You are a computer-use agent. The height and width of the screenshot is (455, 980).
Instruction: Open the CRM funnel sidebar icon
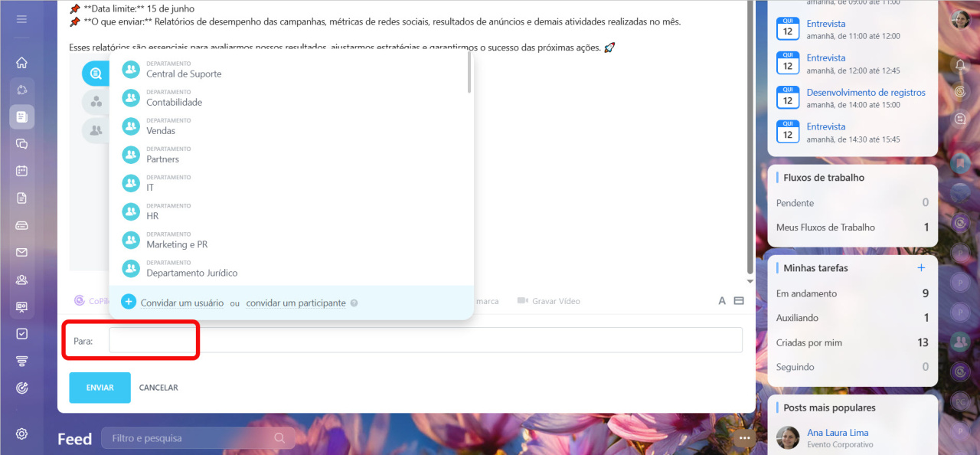pyautogui.click(x=21, y=361)
